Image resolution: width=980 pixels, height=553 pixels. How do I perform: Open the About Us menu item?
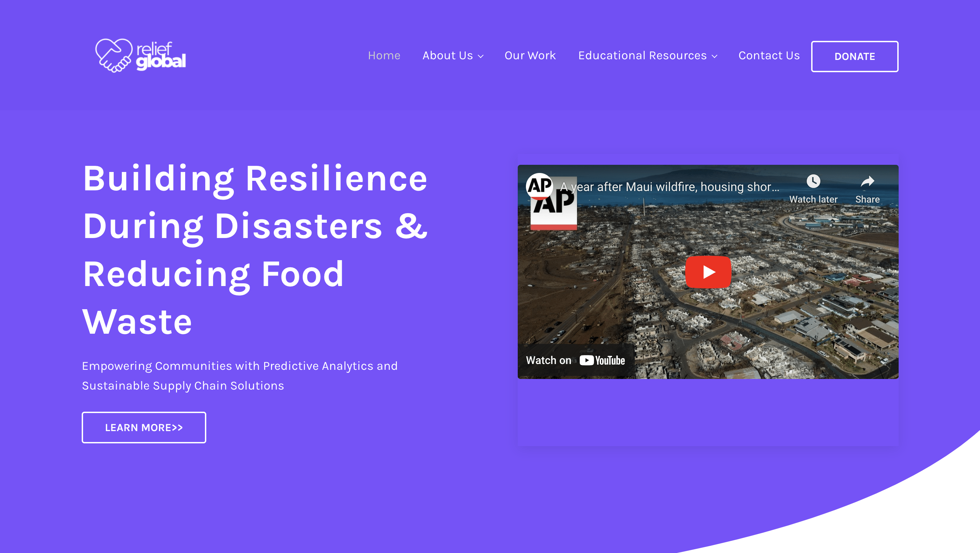tap(448, 56)
